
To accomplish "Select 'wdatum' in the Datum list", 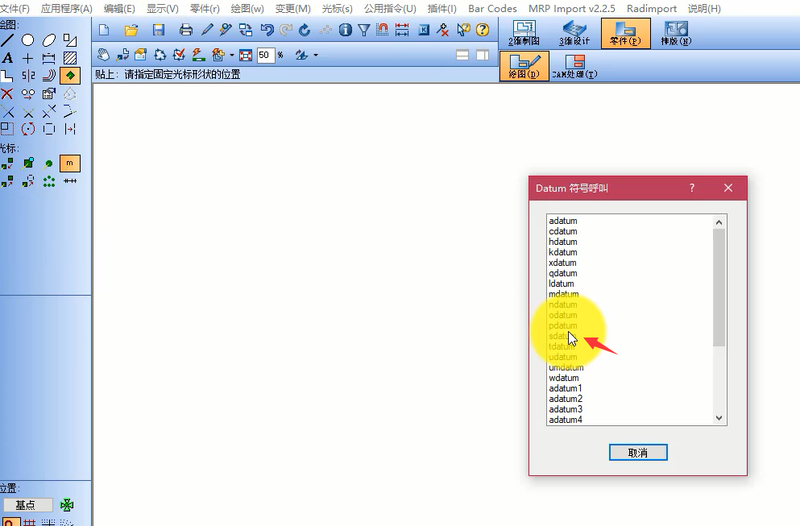I will pos(564,378).
